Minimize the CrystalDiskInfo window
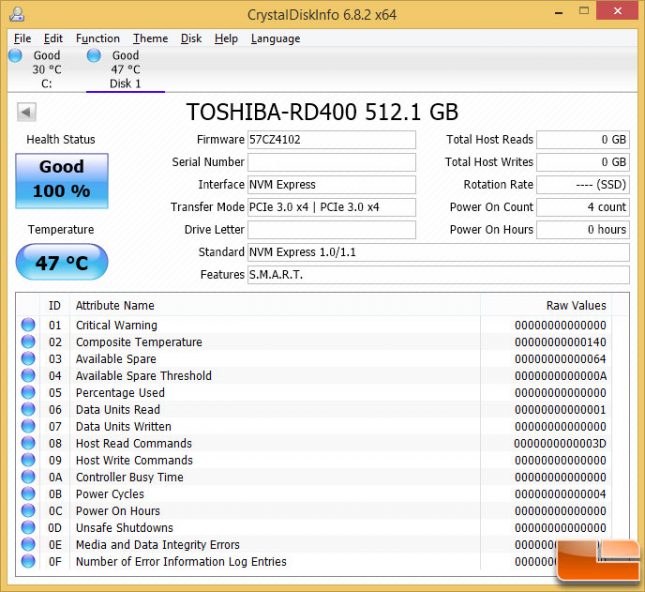The width and height of the screenshot is (645, 592). [x=559, y=13]
